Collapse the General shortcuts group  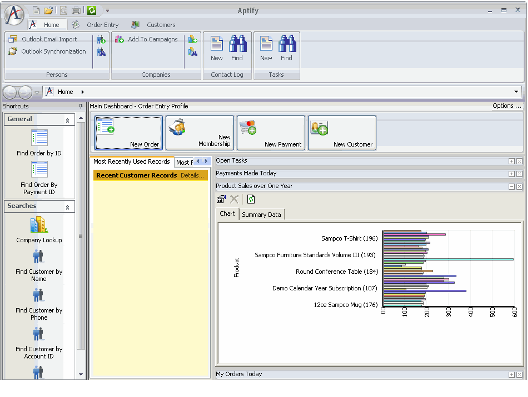coord(67,120)
